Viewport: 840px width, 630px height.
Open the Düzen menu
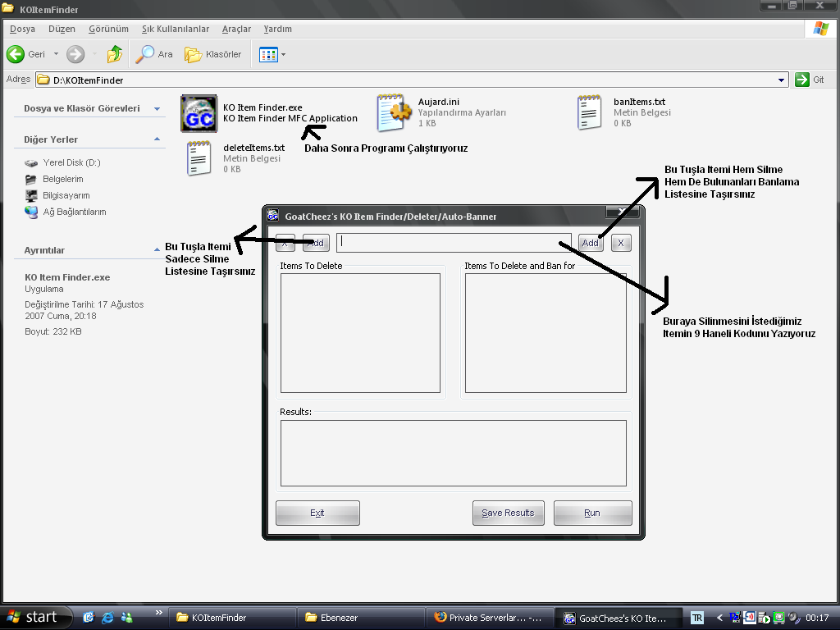[x=62, y=29]
